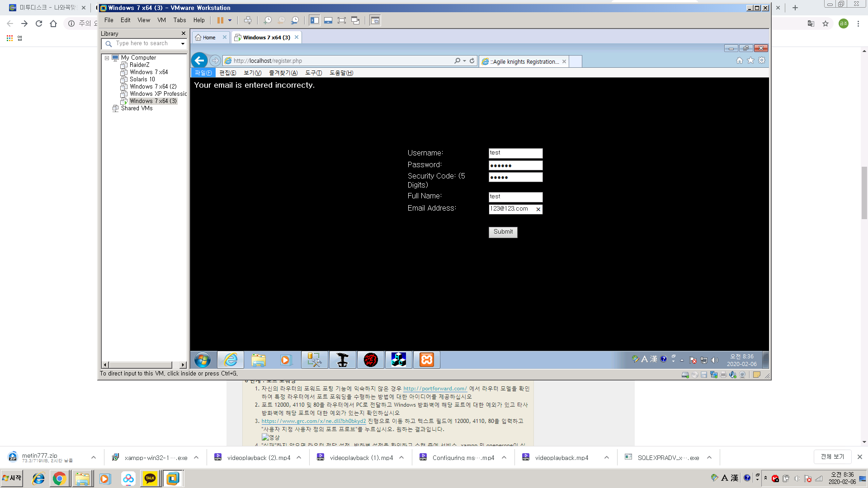Select Windows XP Professional in library

[x=158, y=94]
